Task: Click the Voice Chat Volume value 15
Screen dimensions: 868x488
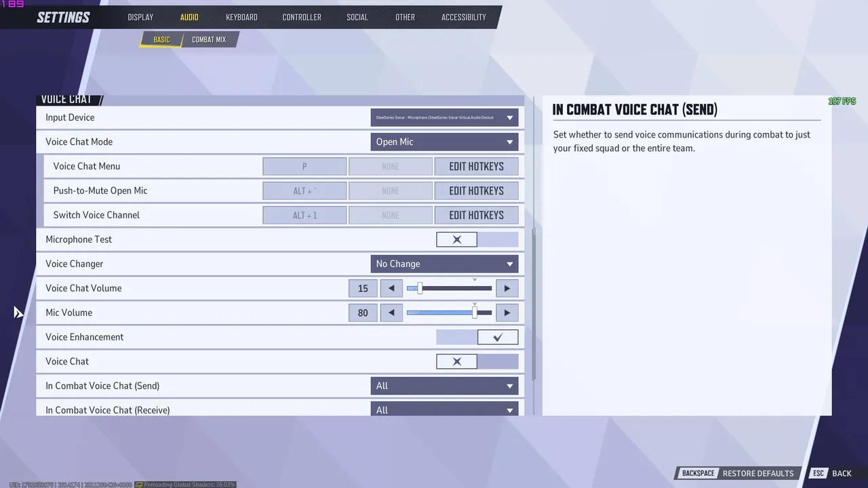Action: (x=363, y=288)
